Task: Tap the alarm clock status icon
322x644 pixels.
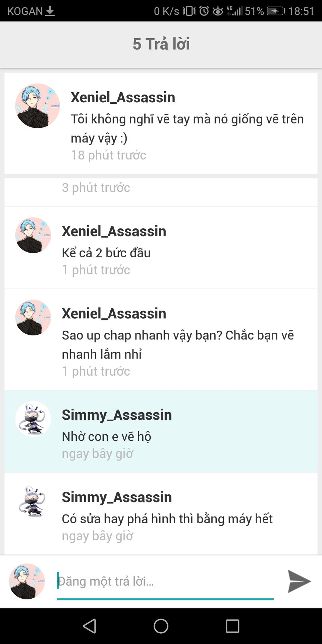Action: pyautogui.click(x=204, y=11)
